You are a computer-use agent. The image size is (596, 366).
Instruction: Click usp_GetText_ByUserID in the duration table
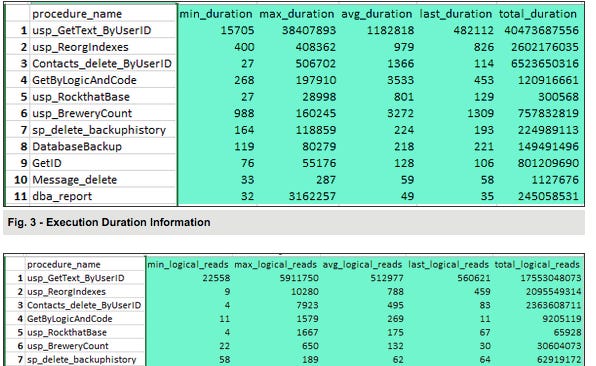pyautogui.click(x=92, y=30)
